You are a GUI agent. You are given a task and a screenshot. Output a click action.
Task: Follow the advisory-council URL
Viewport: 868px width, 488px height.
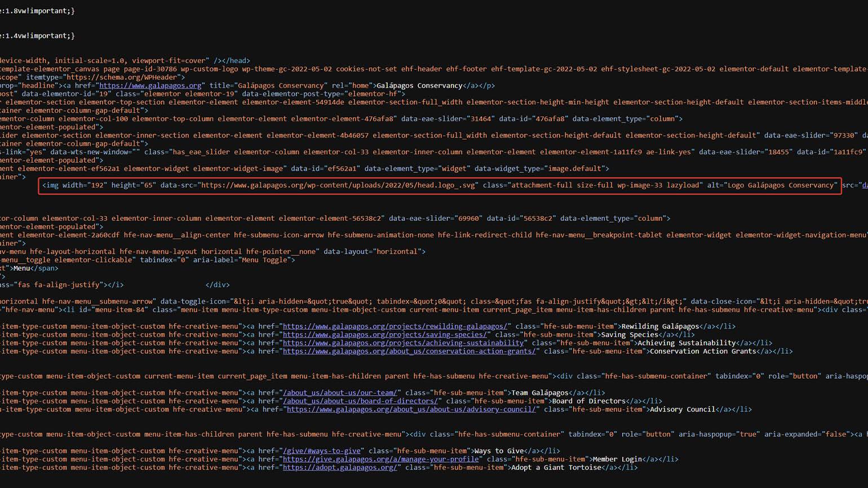411,409
